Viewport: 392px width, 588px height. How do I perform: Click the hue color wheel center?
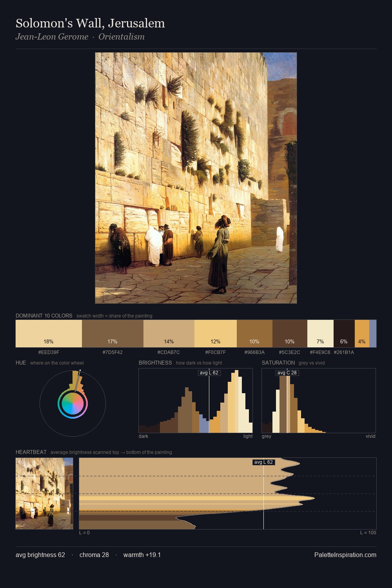(73, 403)
